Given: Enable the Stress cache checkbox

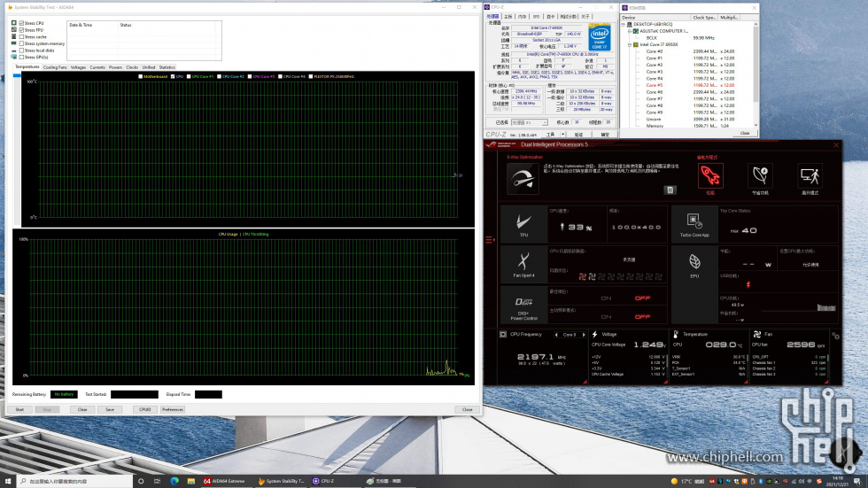Looking at the screenshot, I should [21, 36].
